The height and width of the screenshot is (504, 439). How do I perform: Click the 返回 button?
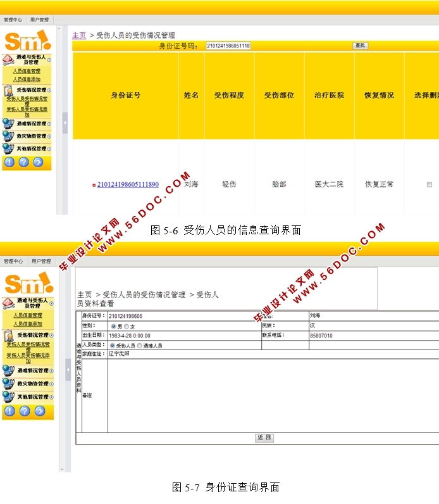click(264, 438)
